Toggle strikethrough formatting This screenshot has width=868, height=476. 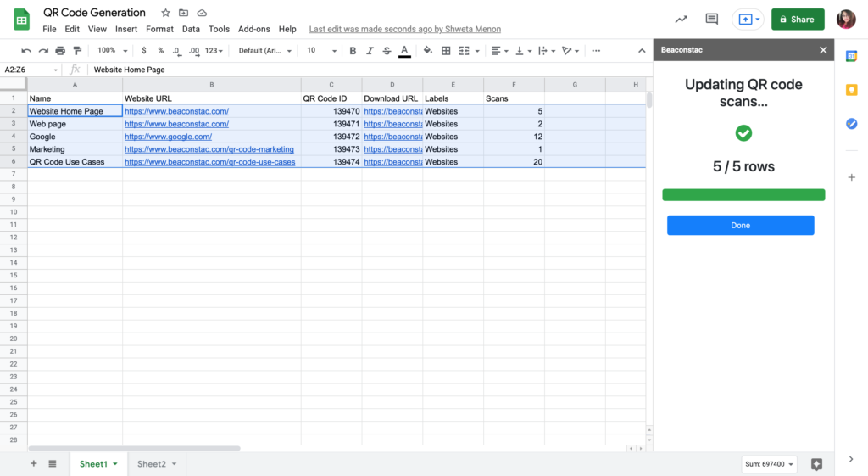coord(387,50)
